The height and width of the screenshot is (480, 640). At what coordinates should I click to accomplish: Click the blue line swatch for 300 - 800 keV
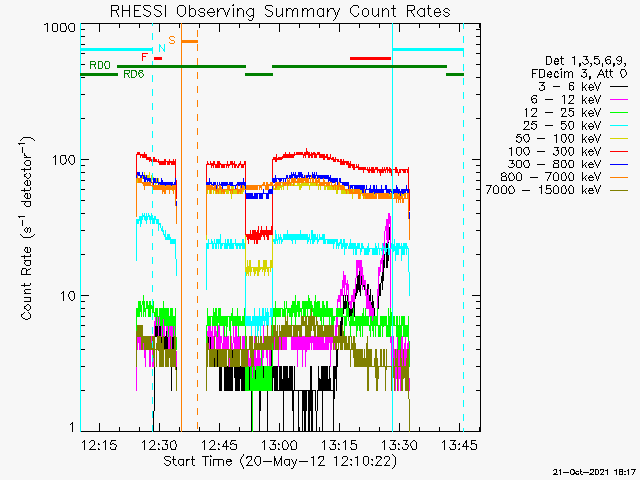tap(619, 164)
